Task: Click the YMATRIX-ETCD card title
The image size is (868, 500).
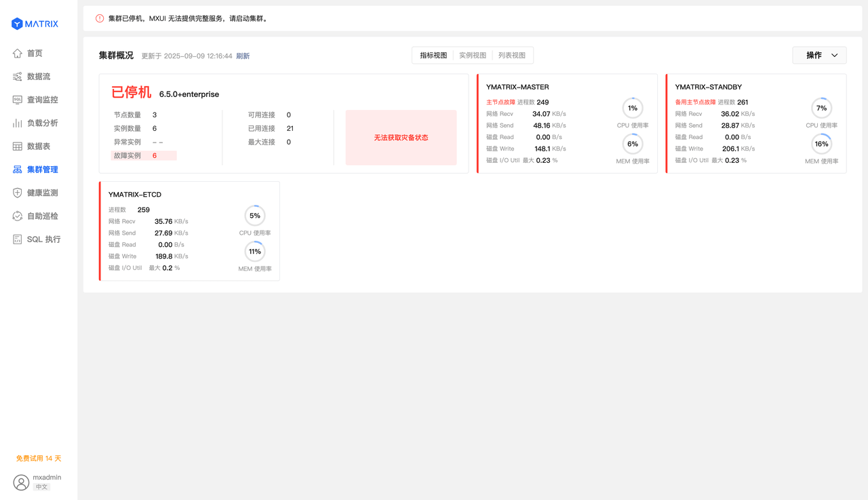Action: click(x=135, y=195)
